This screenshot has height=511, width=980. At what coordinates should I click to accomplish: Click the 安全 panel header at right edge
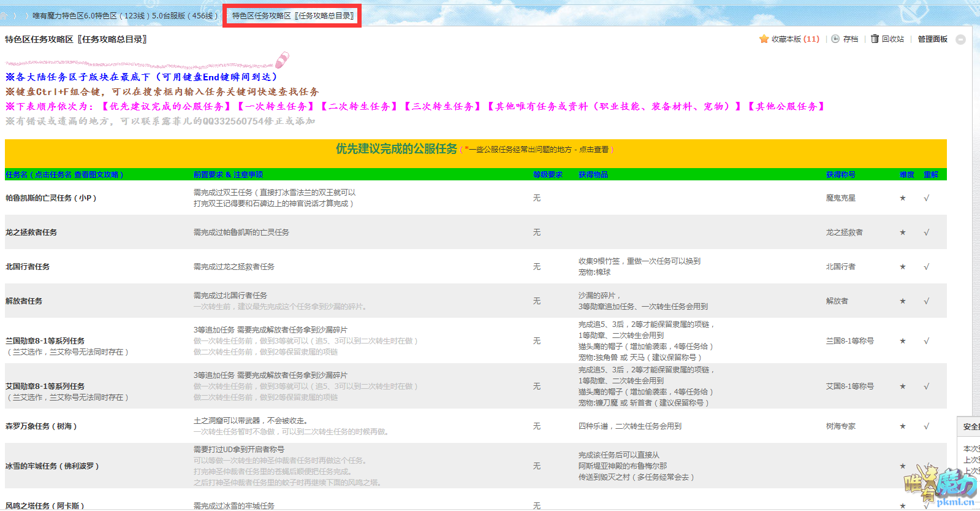(x=970, y=426)
